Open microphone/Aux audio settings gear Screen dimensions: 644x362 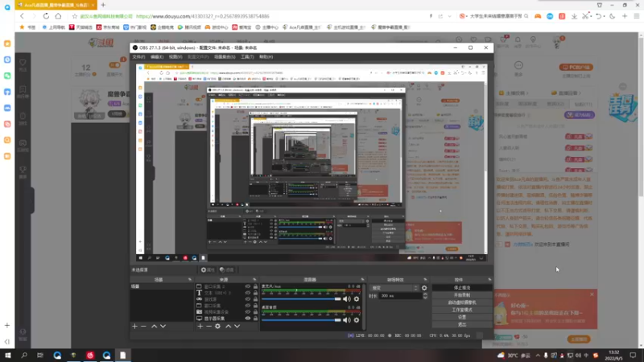coord(357,298)
